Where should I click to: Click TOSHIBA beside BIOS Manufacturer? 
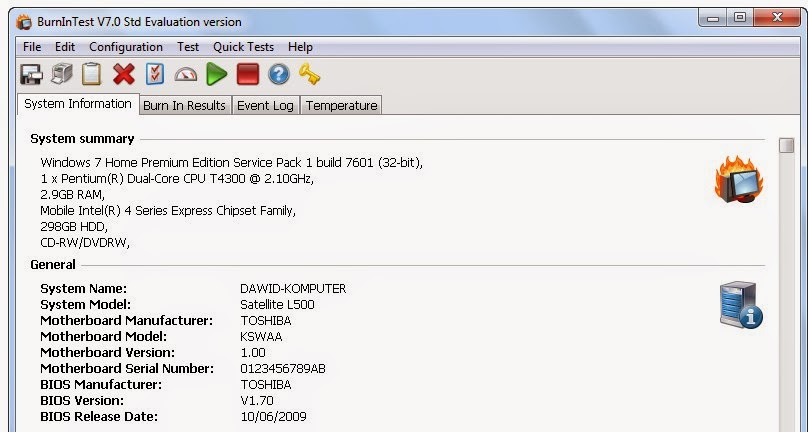point(266,385)
